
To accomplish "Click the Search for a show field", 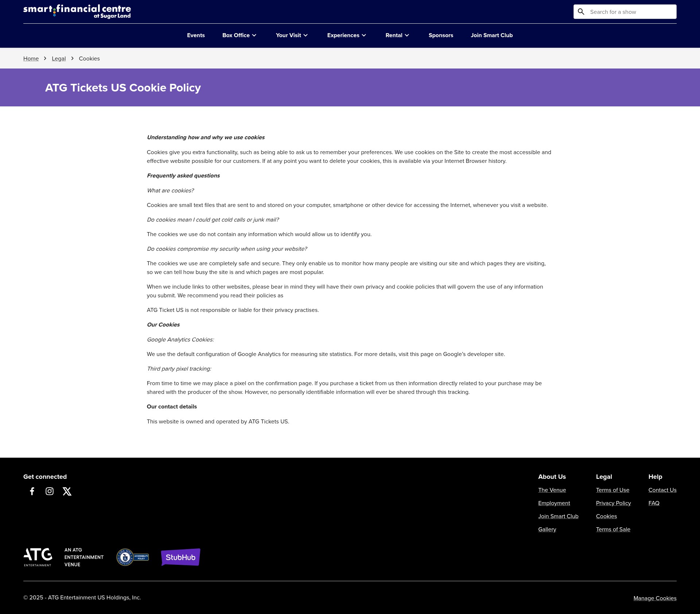I will tap(625, 12).
